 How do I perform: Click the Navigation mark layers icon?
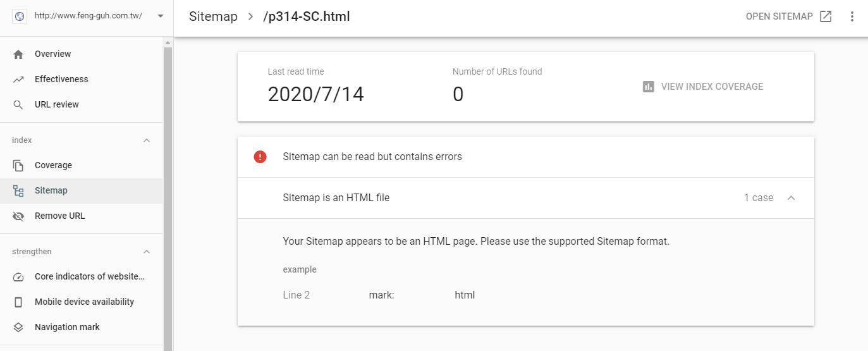(18, 328)
